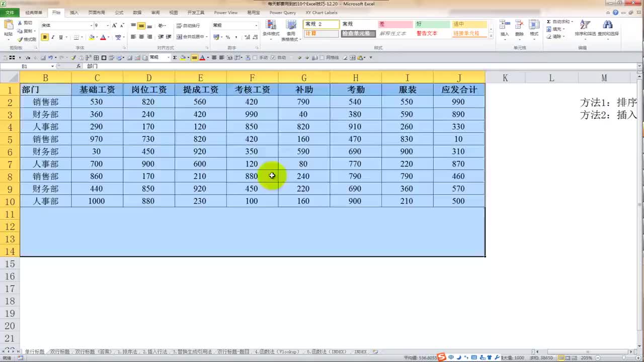The width and height of the screenshot is (644, 362).
Task: Apply the 检查单元格 cell style
Action: pos(358,34)
